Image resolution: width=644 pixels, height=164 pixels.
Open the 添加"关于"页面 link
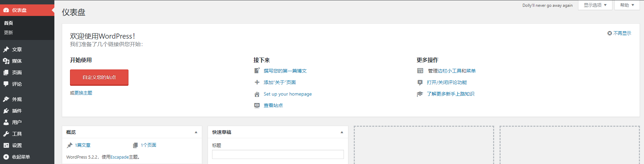coord(280,82)
